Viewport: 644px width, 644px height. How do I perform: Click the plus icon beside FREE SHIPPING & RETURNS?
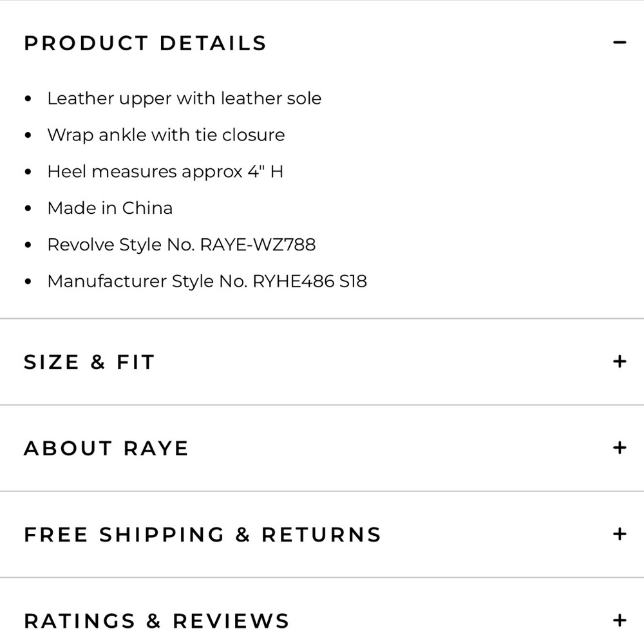(x=620, y=534)
